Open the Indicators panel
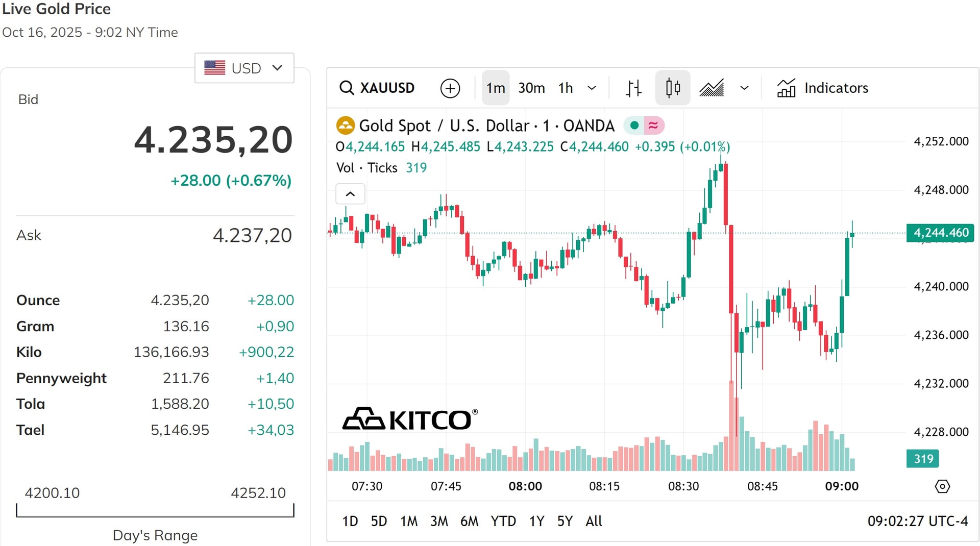This screenshot has height=546, width=980. pyautogui.click(x=822, y=88)
